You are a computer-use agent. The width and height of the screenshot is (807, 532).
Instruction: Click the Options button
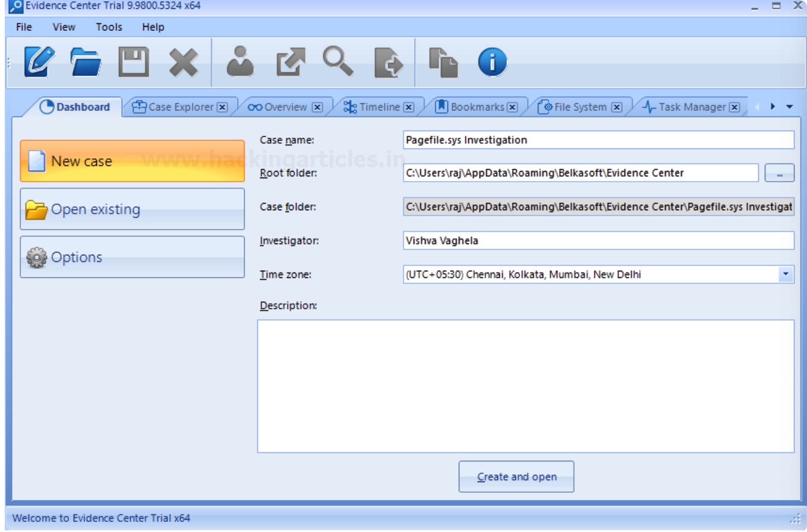coord(132,257)
